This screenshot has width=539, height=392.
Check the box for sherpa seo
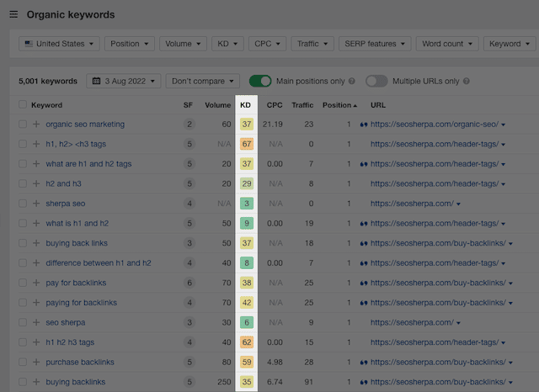[23, 204]
